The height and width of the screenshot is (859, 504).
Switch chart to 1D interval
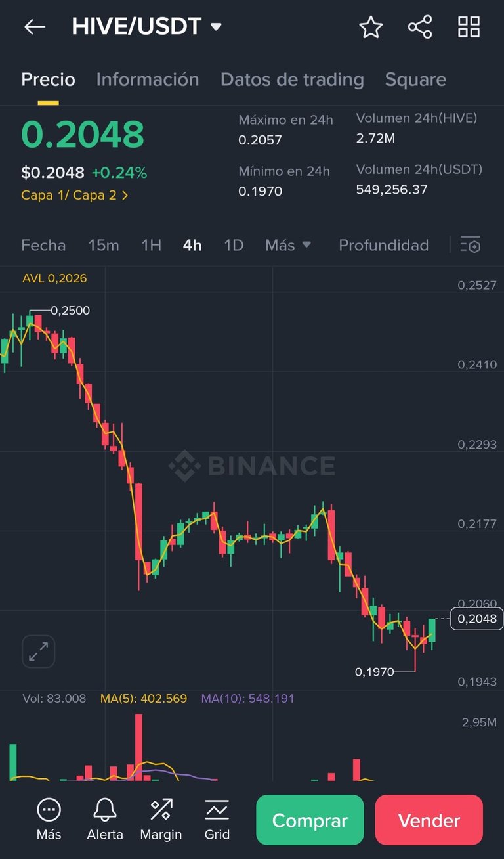234,245
